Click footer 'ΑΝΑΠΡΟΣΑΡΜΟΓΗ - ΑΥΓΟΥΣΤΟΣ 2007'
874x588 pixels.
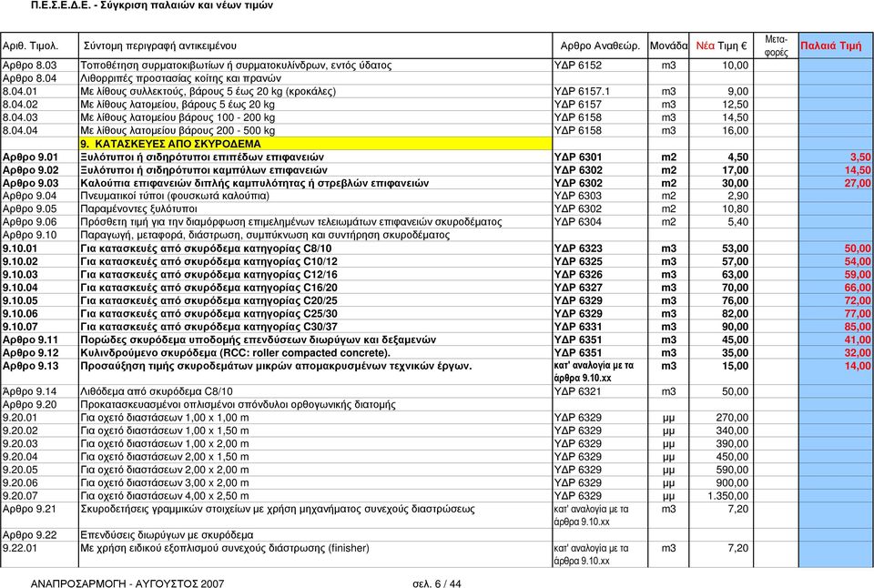tap(127, 583)
